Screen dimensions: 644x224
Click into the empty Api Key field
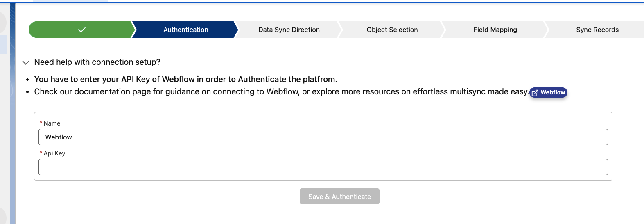tap(323, 167)
